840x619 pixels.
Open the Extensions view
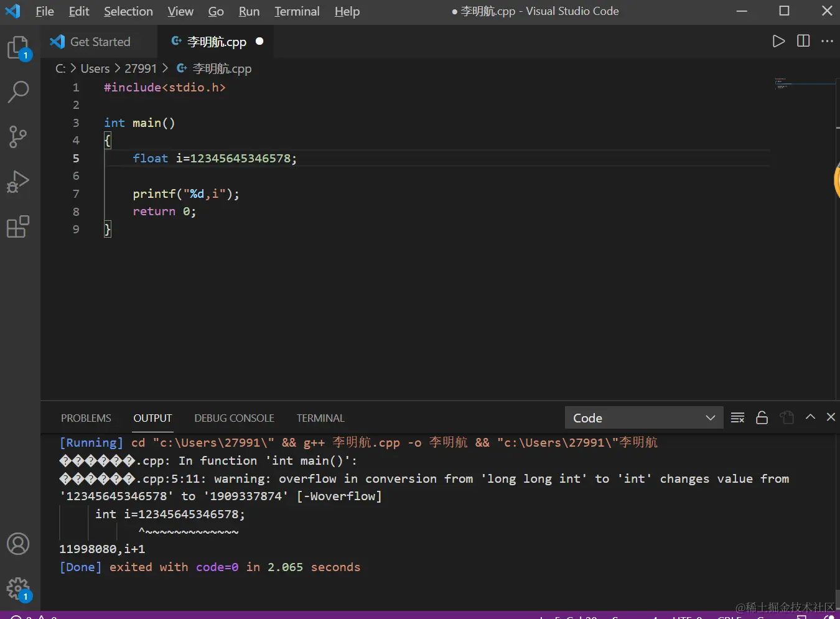pyautogui.click(x=18, y=227)
